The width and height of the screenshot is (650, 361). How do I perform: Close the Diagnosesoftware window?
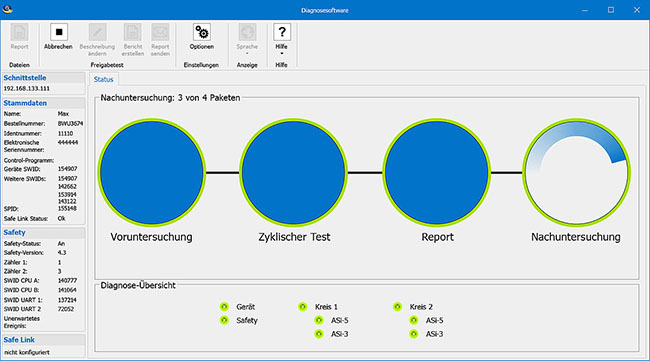pyautogui.click(x=637, y=10)
